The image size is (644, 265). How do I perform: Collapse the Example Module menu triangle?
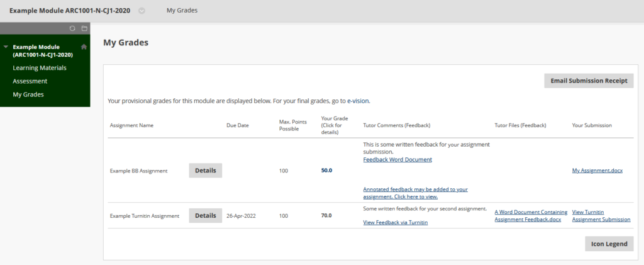tap(6, 47)
